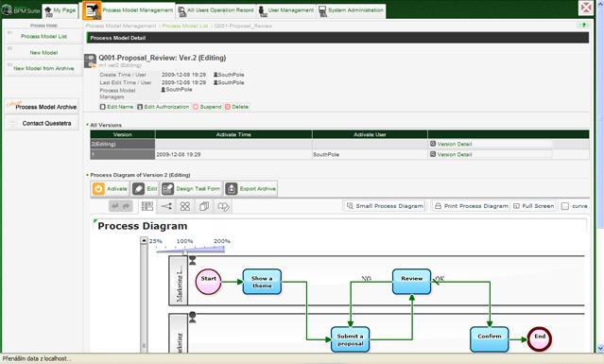Viewport: 604px width, 364px height.
Task: Click SouthPole user next to Create Time
Action: pyautogui.click(x=229, y=75)
